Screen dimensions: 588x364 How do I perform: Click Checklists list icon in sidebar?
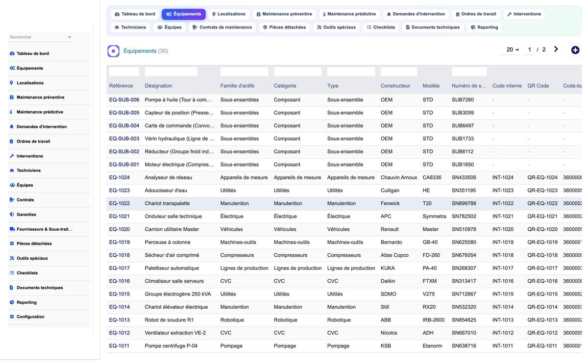click(12, 273)
